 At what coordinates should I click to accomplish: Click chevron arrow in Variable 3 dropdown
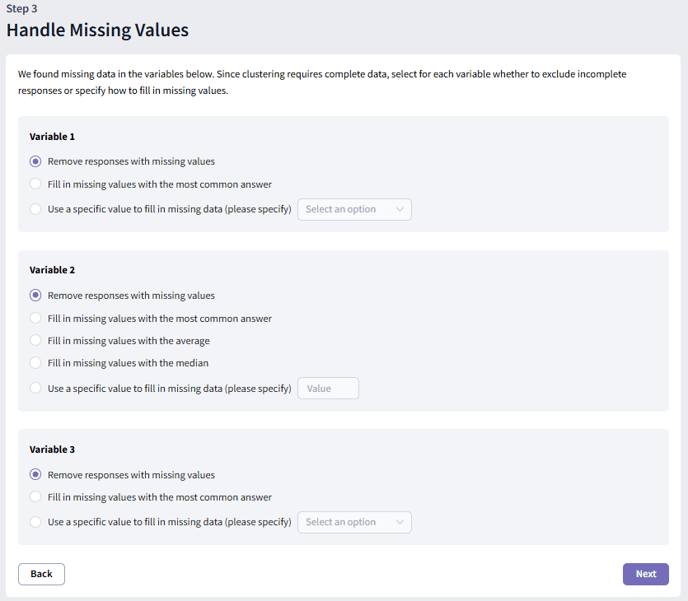(x=400, y=522)
